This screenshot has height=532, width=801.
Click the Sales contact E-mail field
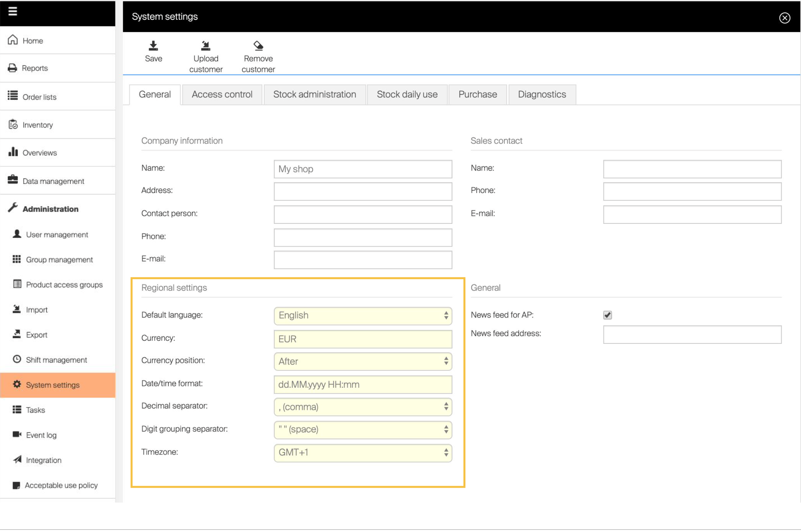coord(692,214)
